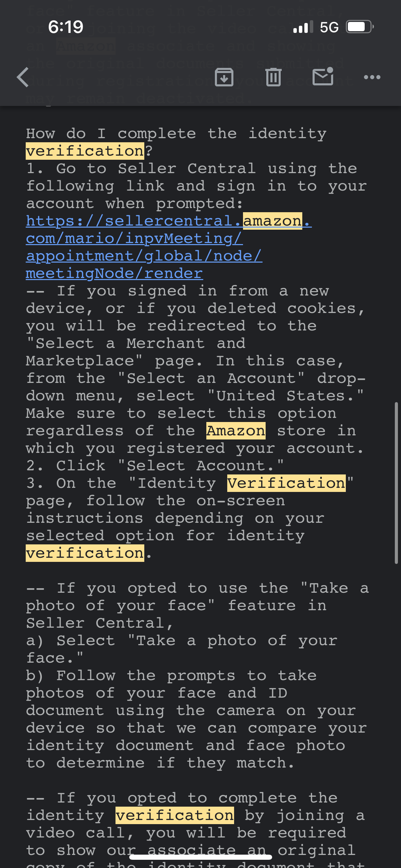Viewport: 401px width, 868px height.
Task: Tap the signal strength bars icon
Action: (x=303, y=27)
